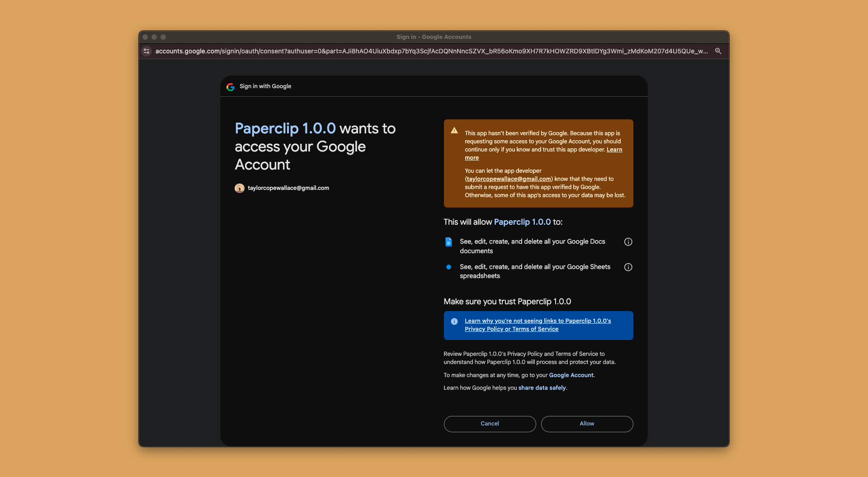Open info icon for Google Docs permission
868x477 pixels.
[x=628, y=242]
